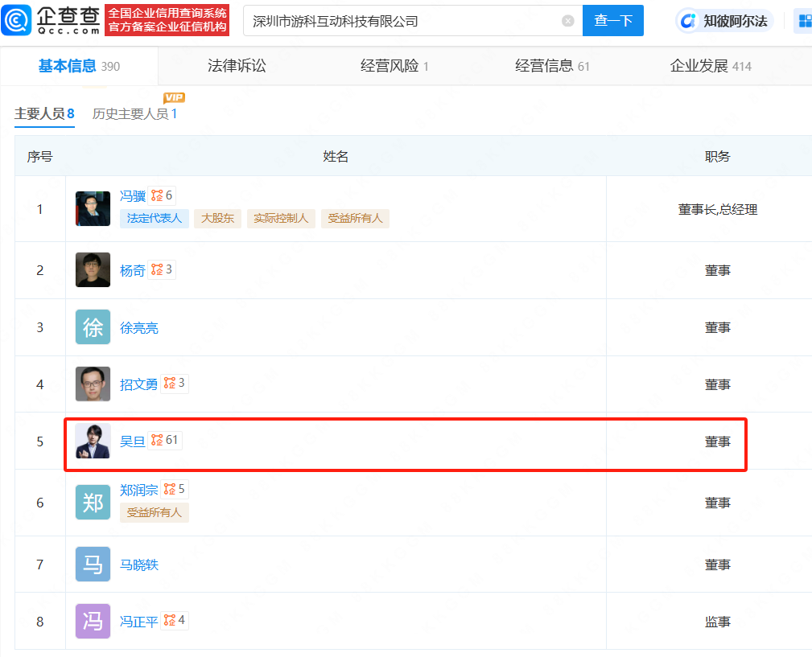Click the 受益所有人 tag beside 实际控制人
Image resolution: width=812 pixels, height=657 pixels.
point(355,218)
